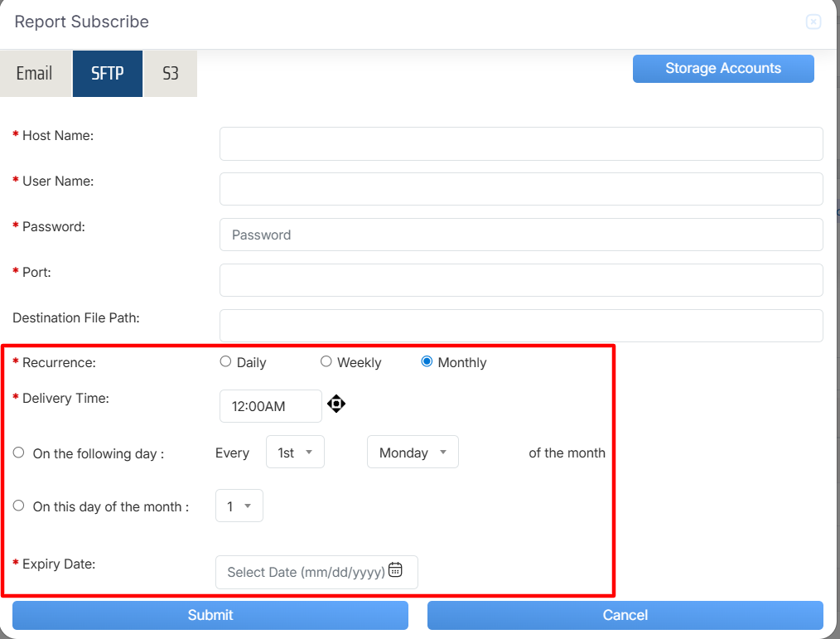Focus the Password field
The height and width of the screenshot is (639, 840).
point(520,235)
